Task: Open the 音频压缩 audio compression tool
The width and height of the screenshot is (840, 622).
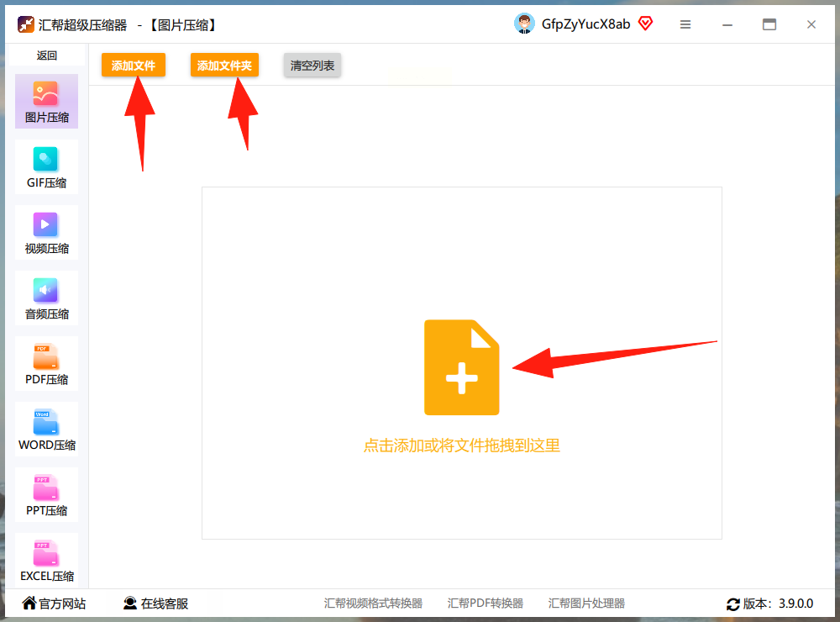Action: pos(46,298)
